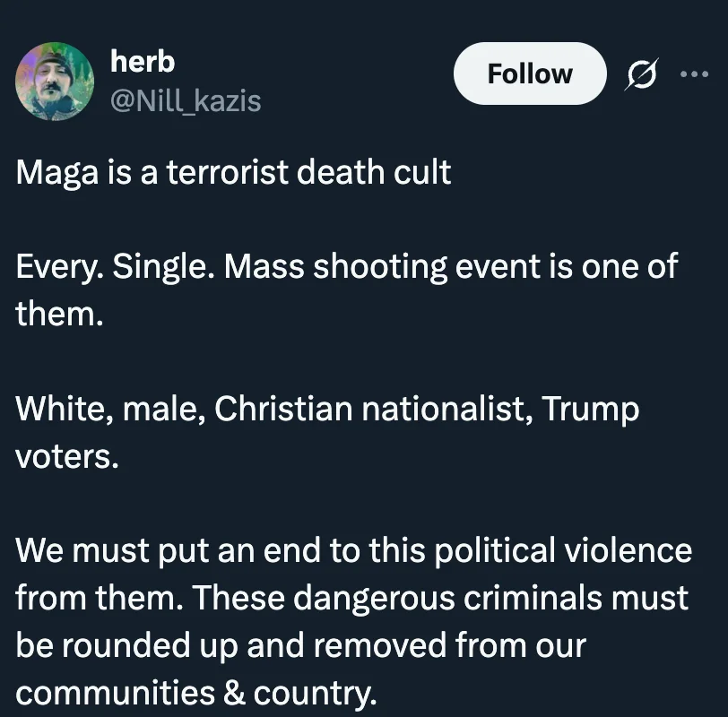Click the line starting "from them. These"
The image size is (728, 717).
352,596
